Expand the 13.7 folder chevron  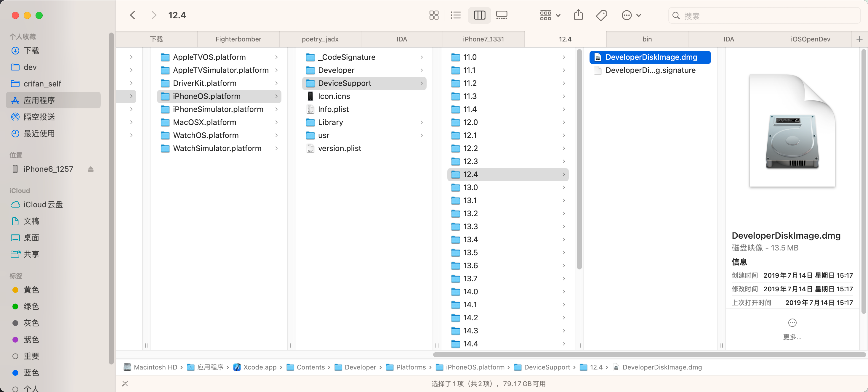[x=564, y=279]
